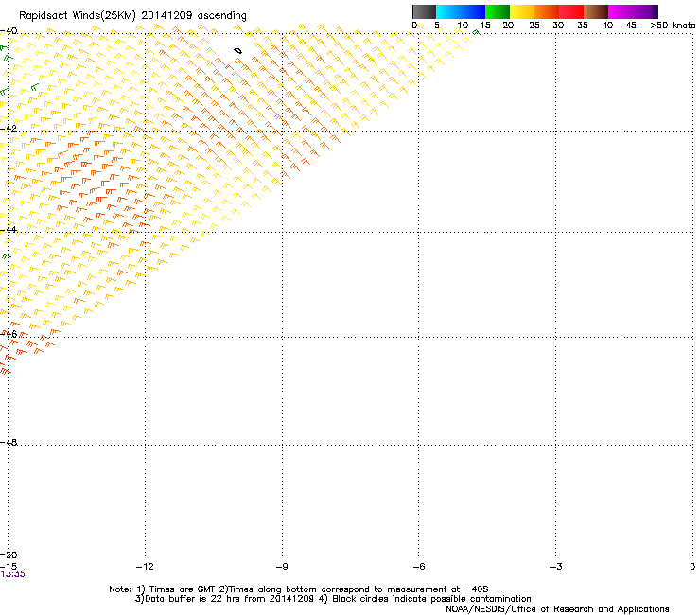
Task: Click the purple '13:35' time label
Action: coord(13,574)
